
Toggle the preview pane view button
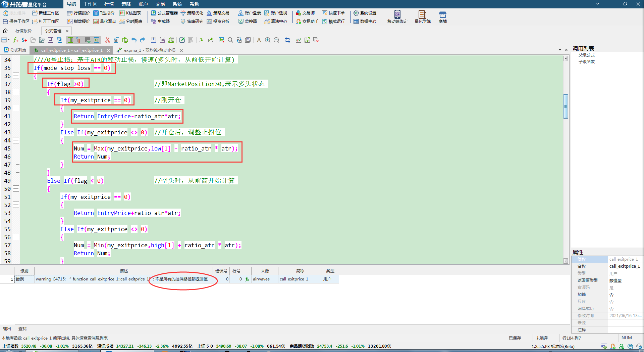[97, 40]
